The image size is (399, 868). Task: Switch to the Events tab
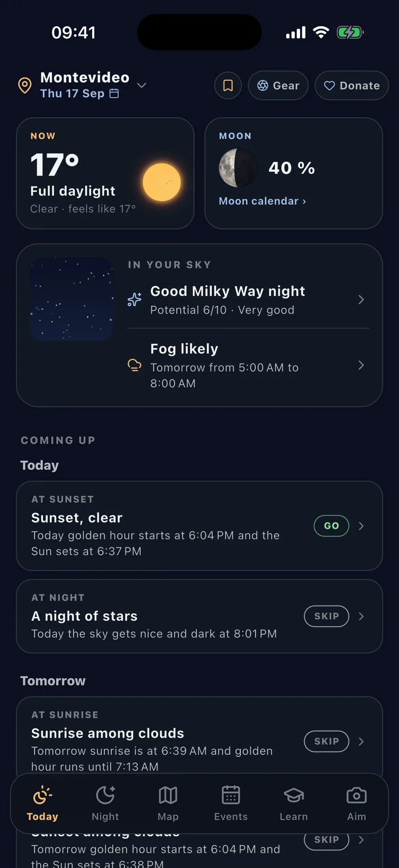[231, 804]
